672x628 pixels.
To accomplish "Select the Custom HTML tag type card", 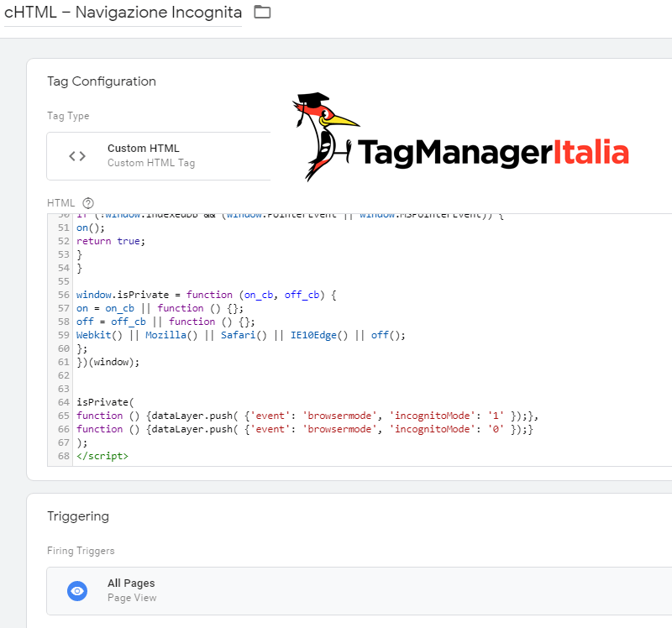I will (159, 156).
